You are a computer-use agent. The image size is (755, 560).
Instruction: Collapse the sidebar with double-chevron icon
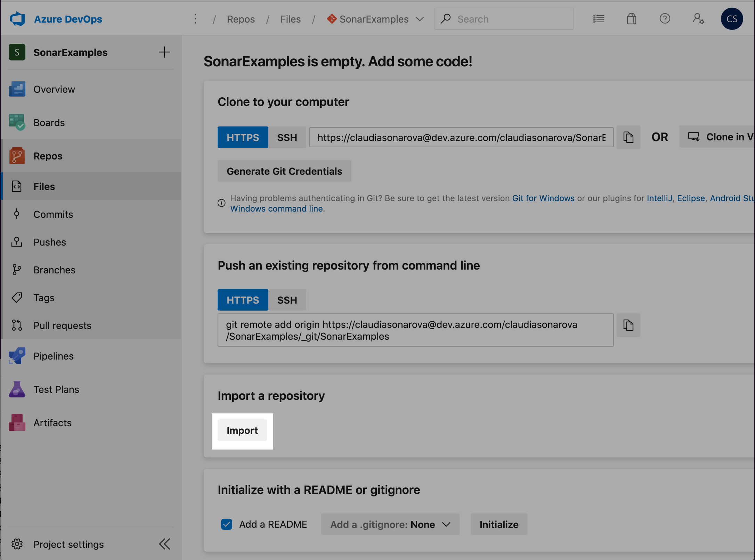point(164,544)
